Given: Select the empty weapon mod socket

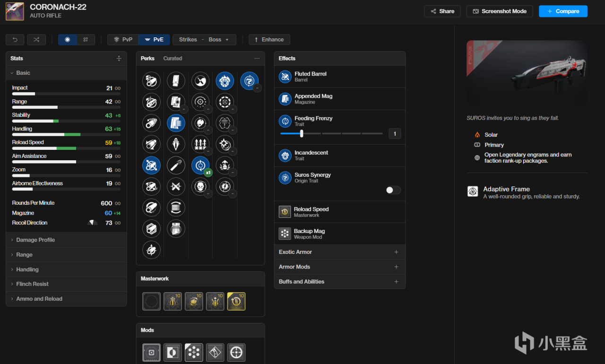Looking at the screenshot, I should tap(151, 353).
